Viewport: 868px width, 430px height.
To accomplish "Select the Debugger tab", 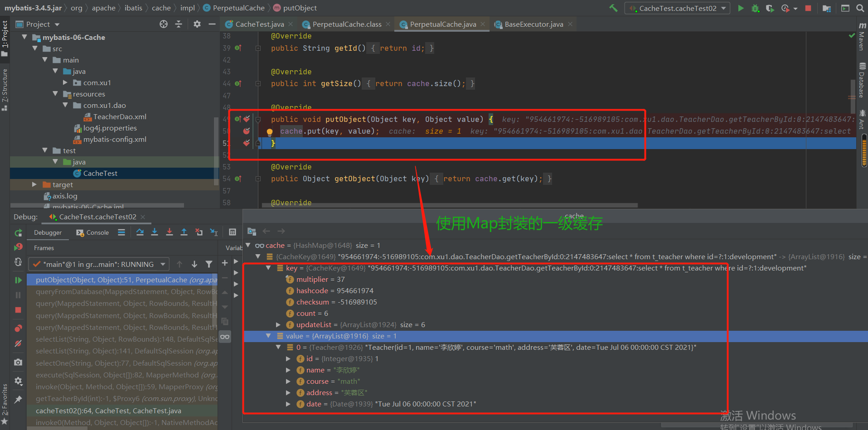I will 48,232.
